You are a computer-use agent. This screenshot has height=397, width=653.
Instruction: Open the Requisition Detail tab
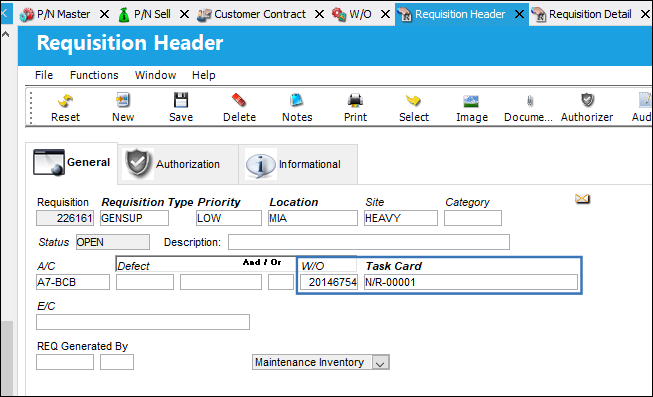pos(582,14)
